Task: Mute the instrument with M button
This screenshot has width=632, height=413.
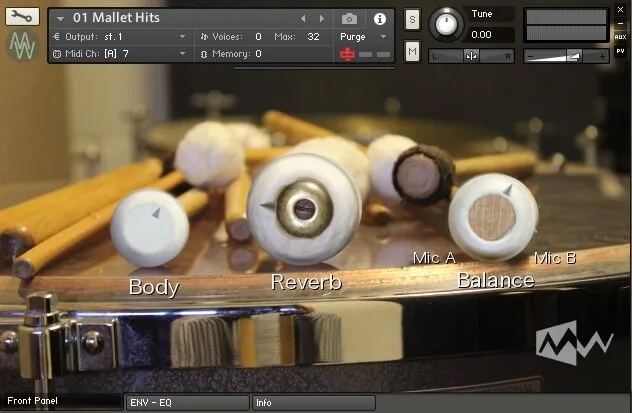Action: pyautogui.click(x=412, y=51)
